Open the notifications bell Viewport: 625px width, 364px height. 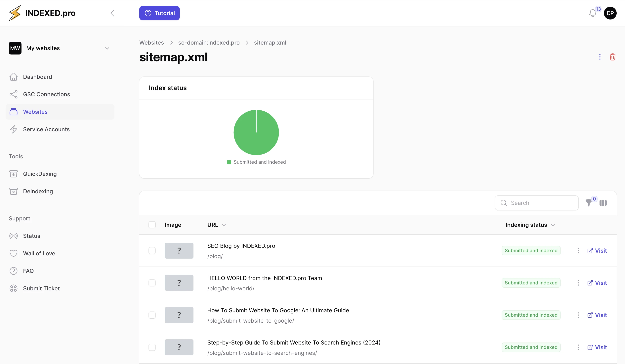(593, 13)
